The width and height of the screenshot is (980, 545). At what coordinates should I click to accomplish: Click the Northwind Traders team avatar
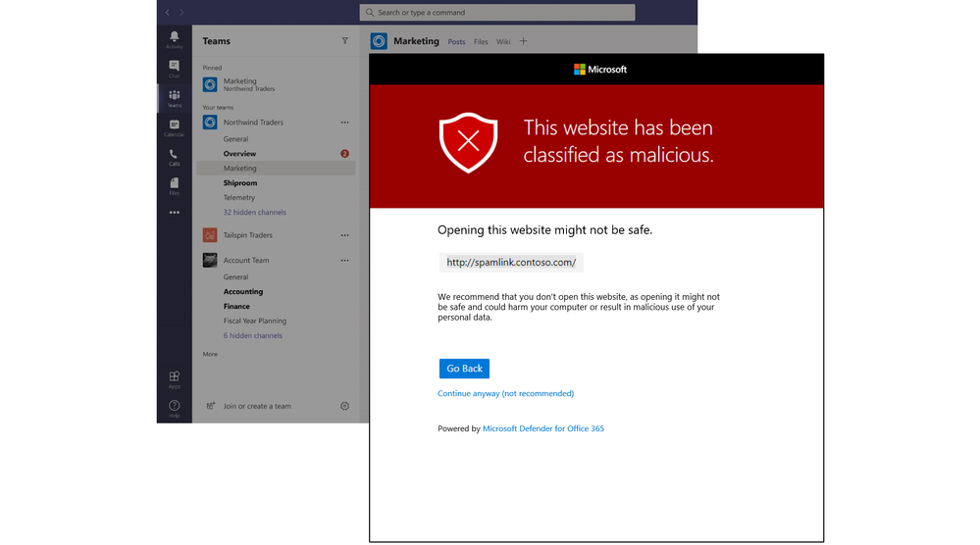click(x=210, y=122)
